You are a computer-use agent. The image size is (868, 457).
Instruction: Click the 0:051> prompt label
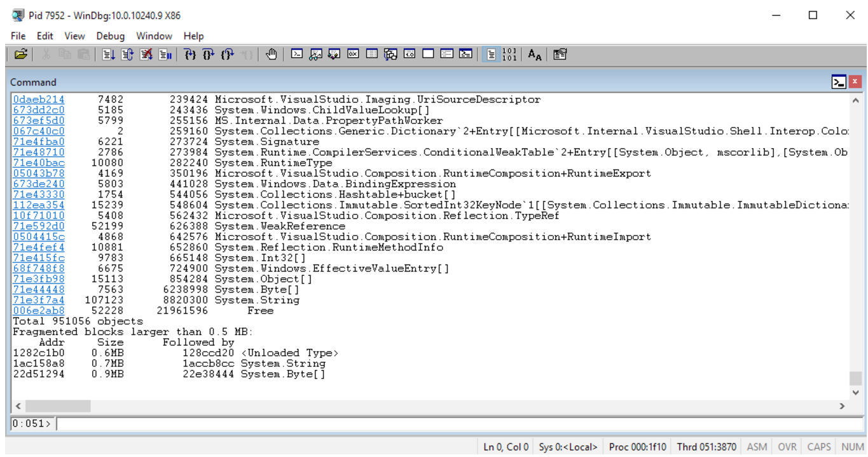32,423
